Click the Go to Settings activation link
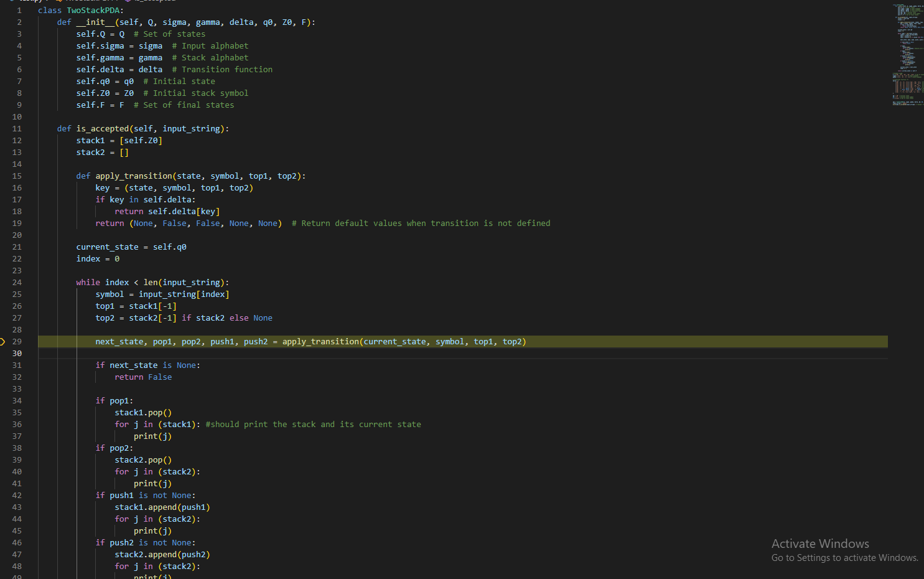The height and width of the screenshot is (579, 924). coord(844,558)
